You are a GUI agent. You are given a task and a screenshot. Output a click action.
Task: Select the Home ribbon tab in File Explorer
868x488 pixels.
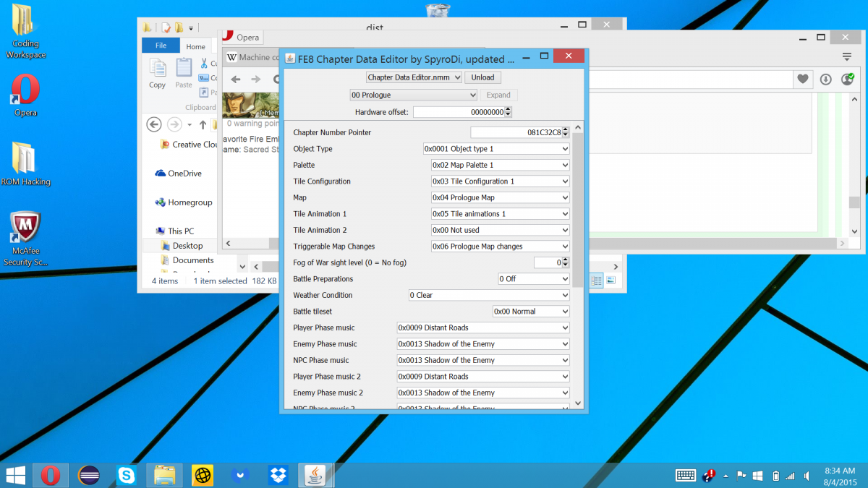pos(196,46)
